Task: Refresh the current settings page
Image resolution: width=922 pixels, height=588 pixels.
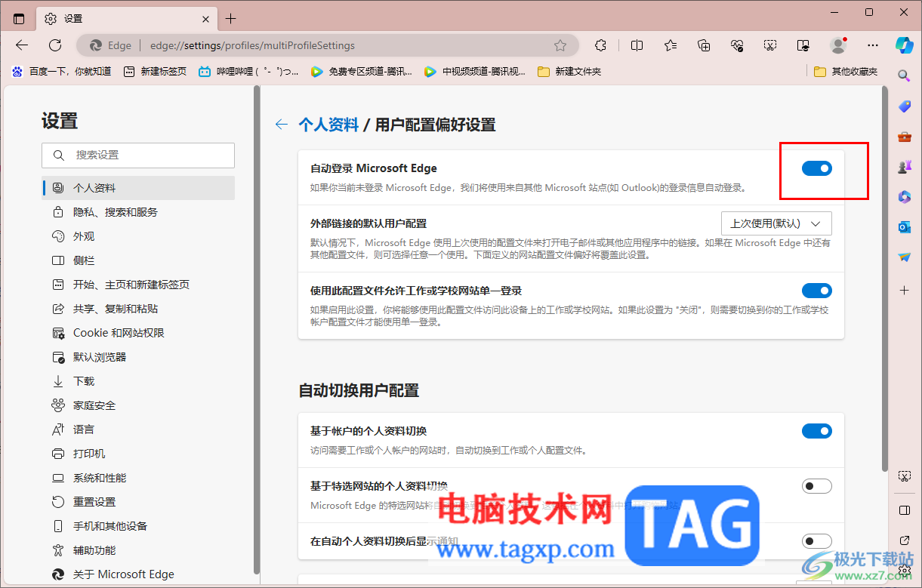Action: click(55, 45)
